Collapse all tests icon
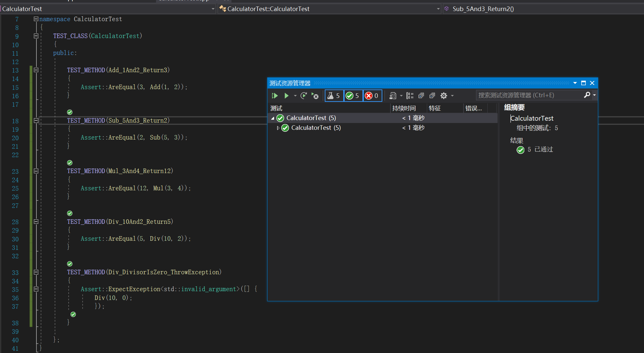The image size is (644, 353). (x=432, y=96)
